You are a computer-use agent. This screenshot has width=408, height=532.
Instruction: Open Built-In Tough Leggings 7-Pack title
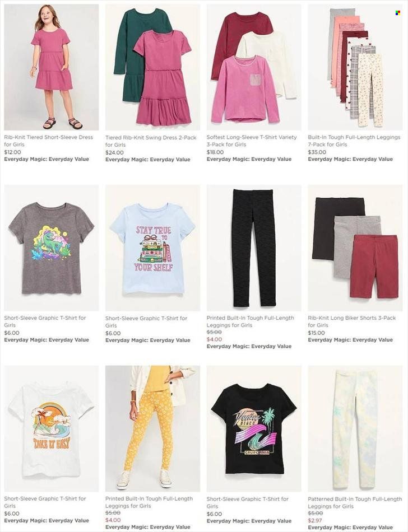pyautogui.click(x=354, y=141)
